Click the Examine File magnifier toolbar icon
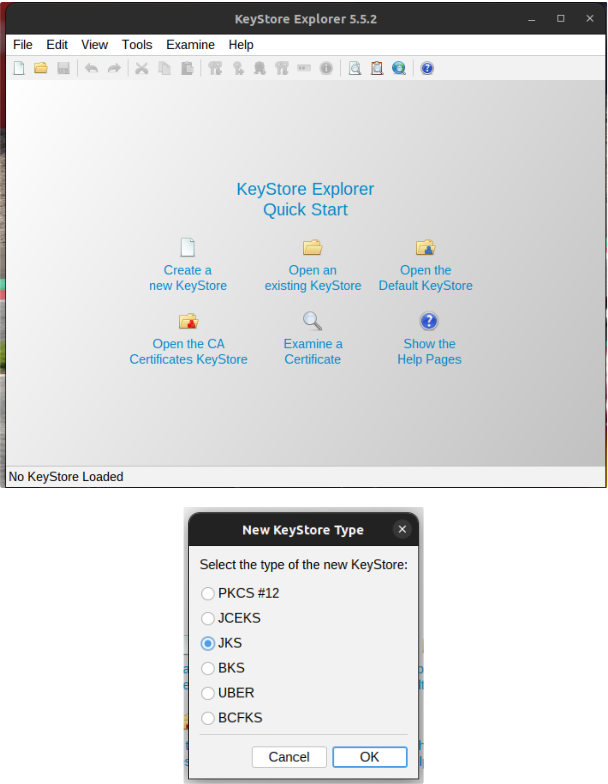The height and width of the screenshot is (784, 608). [355, 68]
